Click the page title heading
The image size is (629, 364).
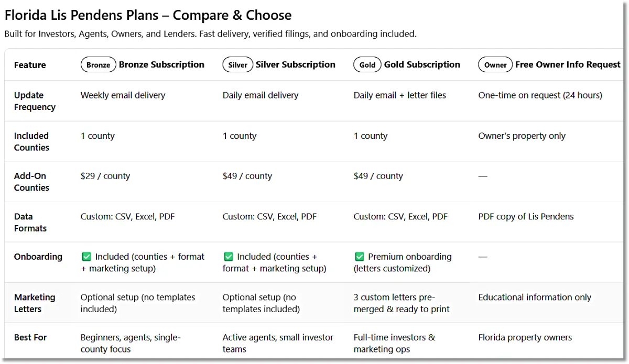click(148, 15)
